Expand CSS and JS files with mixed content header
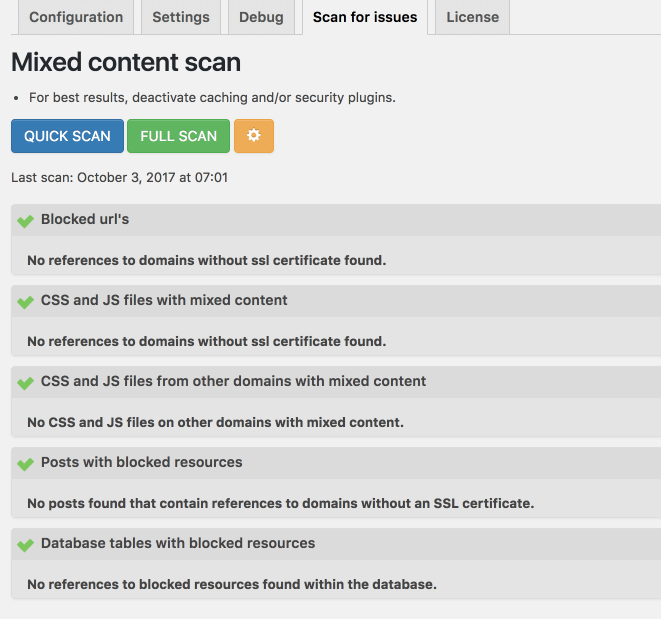Screen dimensions: 661x619 pyautogui.click(x=336, y=301)
